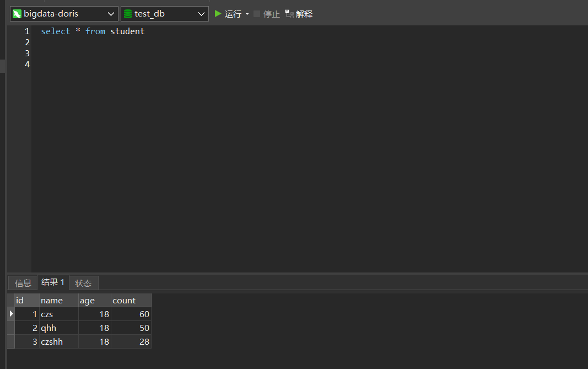Click the Stop square icon

(x=257, y=14)
